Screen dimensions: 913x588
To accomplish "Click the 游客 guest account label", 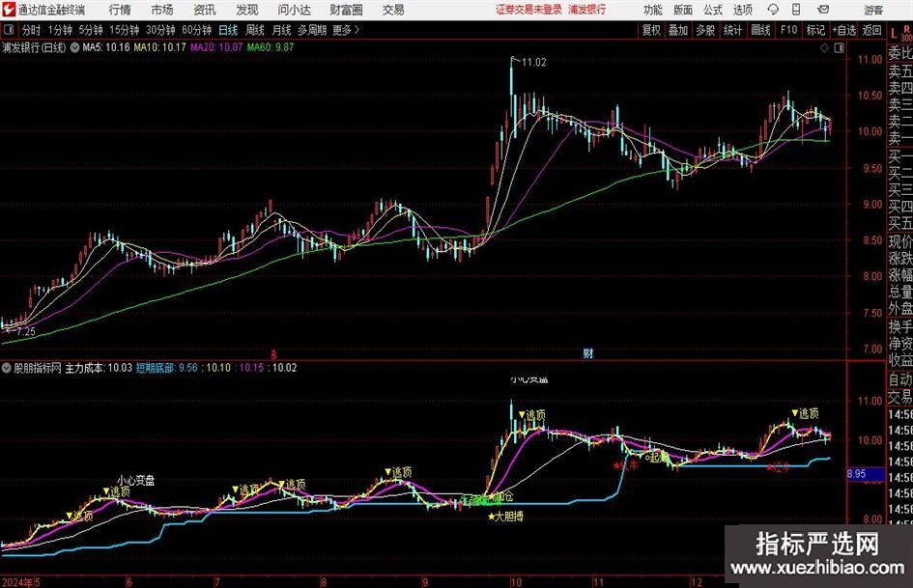I will point(873,10).
